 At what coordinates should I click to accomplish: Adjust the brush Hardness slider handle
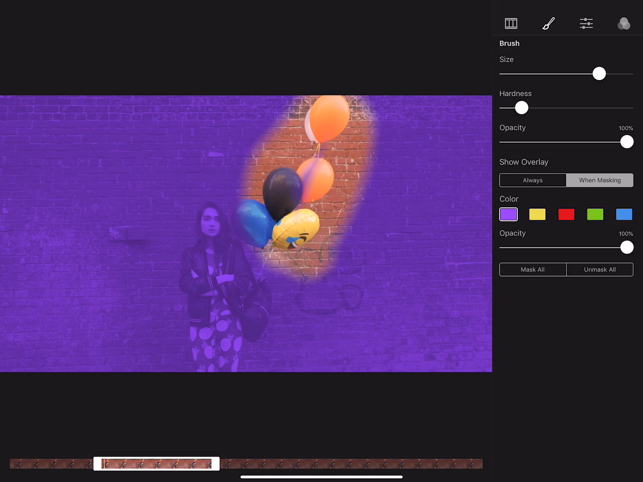pos(522,108)
